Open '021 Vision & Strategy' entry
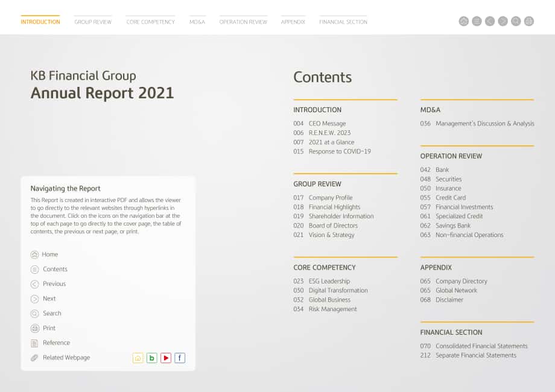555x392 pixels. (x=324, y=235)
